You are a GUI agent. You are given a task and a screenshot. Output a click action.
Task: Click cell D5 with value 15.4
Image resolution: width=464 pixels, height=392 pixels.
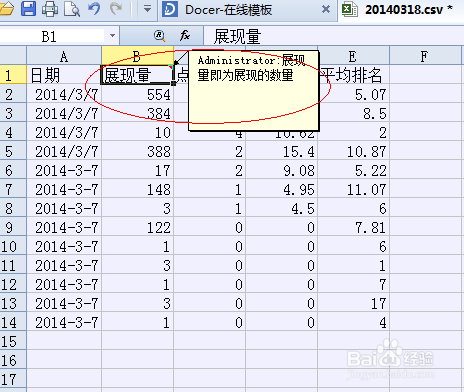coord(282,150)
